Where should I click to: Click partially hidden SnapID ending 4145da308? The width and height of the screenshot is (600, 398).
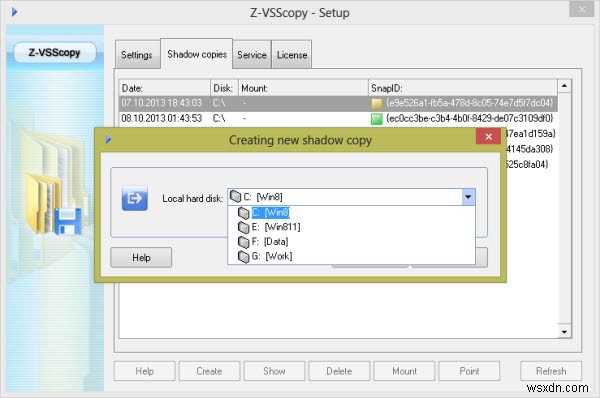coord(529,149)
